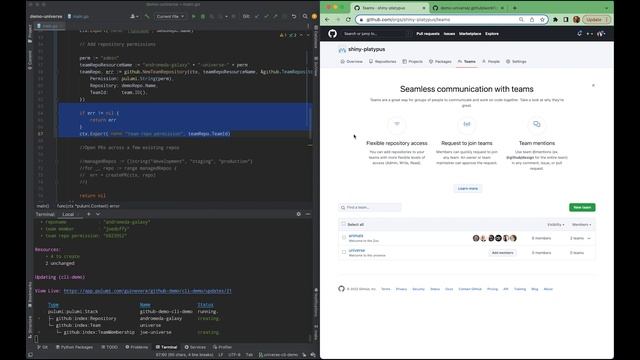Open the GitHub user avatar menu

click(x=601, y=33)
